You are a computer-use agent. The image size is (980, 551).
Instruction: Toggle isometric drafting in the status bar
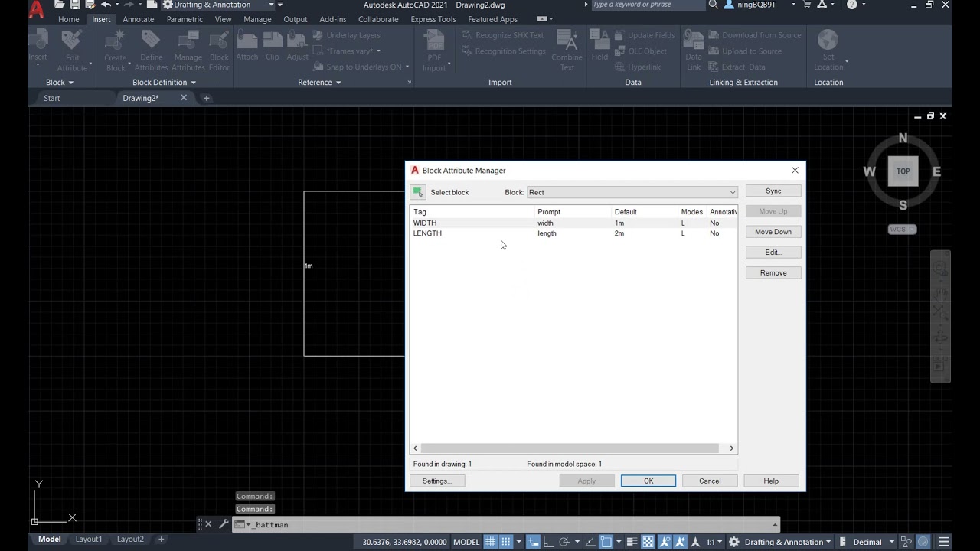(x=590, y=542)
